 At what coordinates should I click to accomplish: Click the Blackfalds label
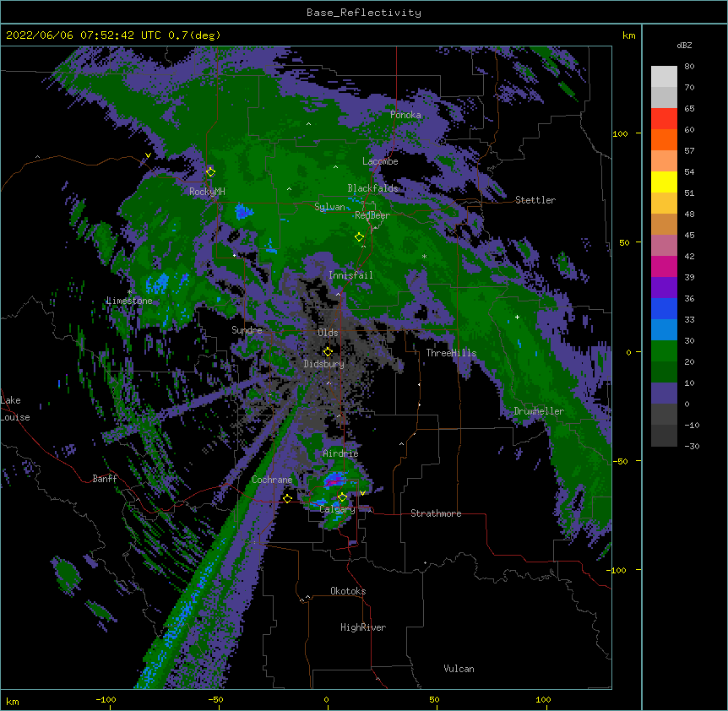pyautogui.click(x=372, y=188)
